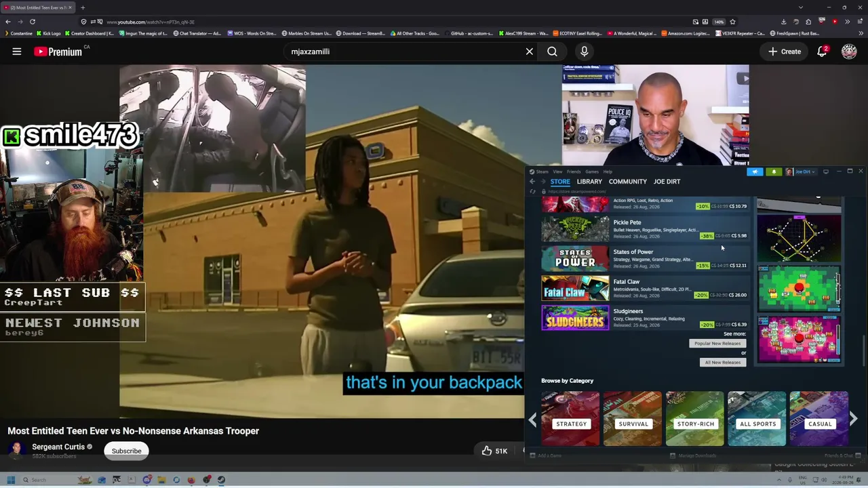Switch to Steam LIBRARY tab
Image resolution: width=868 pixels, height=488 pixels.
[x=589, y=182]
